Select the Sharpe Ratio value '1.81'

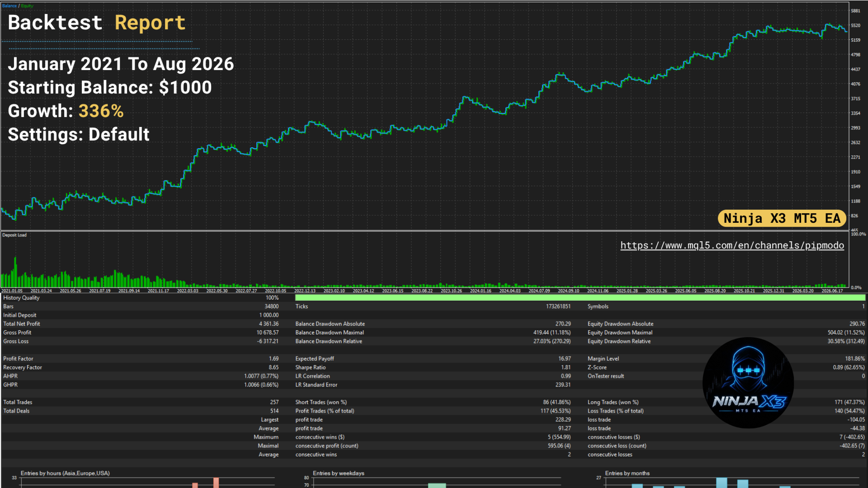tap(566, 368)
